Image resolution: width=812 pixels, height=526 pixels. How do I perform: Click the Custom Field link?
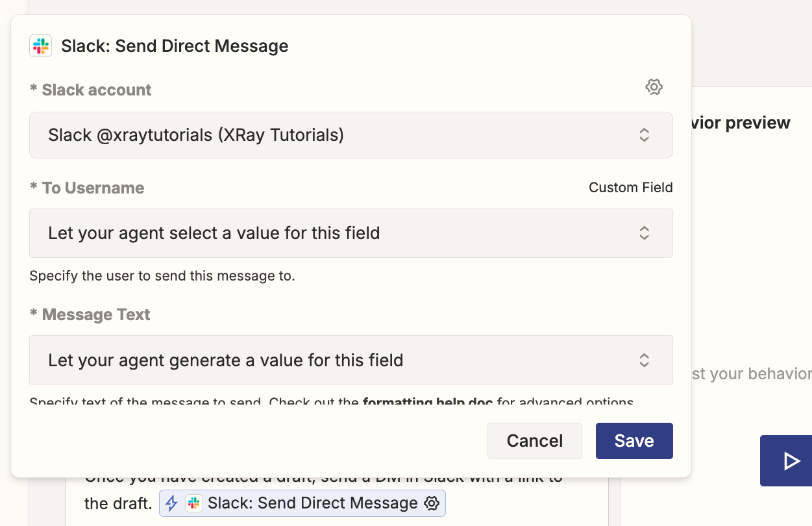click(x=631, y=188)
